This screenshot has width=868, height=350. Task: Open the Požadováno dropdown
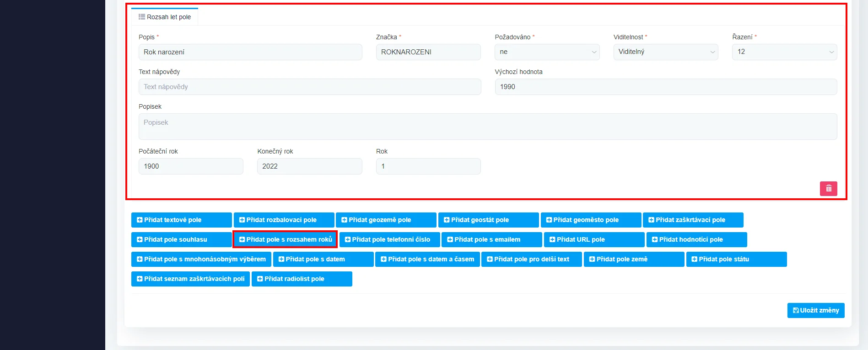point(547,52)
